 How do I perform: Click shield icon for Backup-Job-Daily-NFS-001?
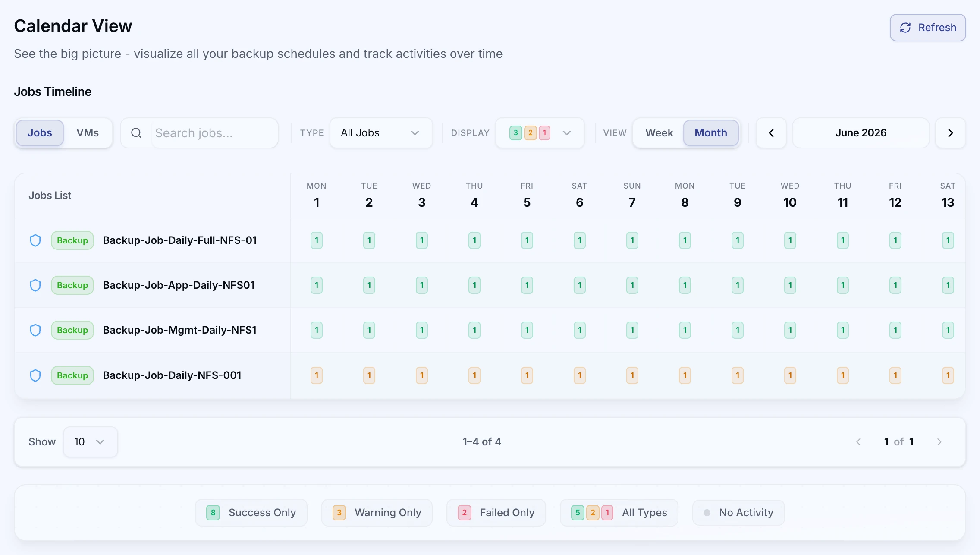[35, 375]
